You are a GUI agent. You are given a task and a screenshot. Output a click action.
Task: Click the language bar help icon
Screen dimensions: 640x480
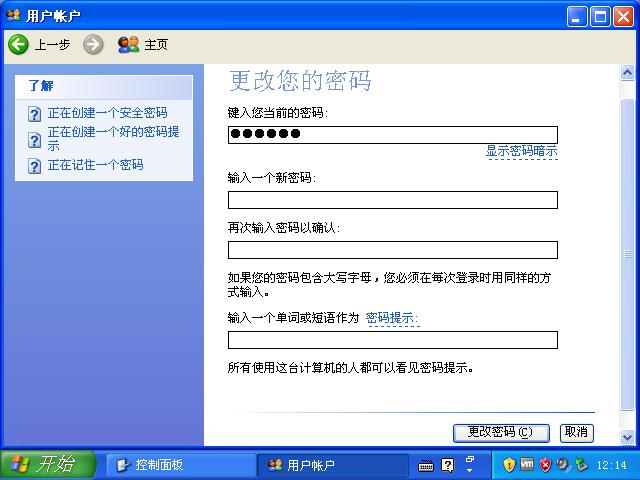tap(447, 465)
